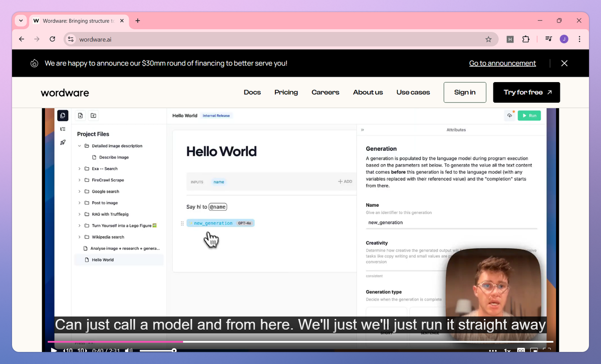Open the media controls icon in toolbar
Viewport: 601px width, 364px height.
pos(548,39)
